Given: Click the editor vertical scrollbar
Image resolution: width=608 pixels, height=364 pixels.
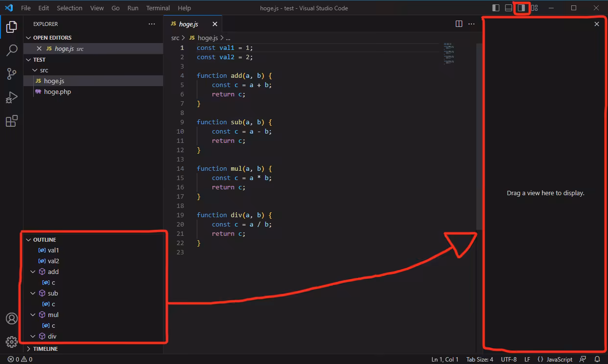Looking at the screenshot, I should (x=479, y=136).
